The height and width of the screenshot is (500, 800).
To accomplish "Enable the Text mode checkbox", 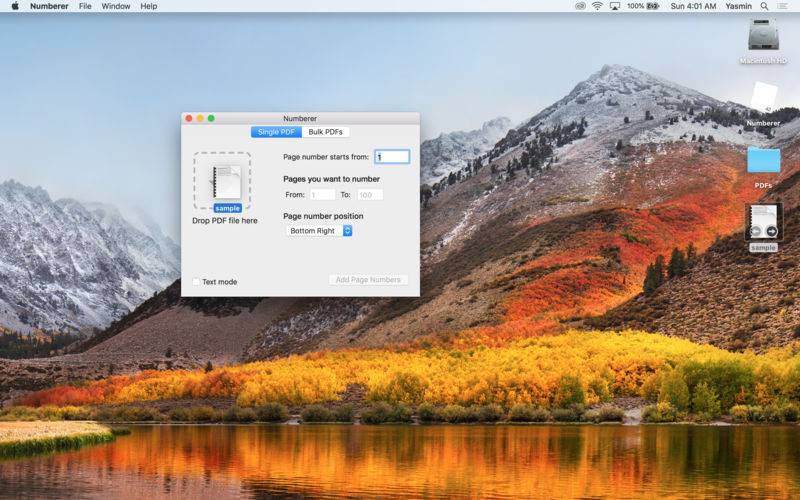I will pos(197,282).
